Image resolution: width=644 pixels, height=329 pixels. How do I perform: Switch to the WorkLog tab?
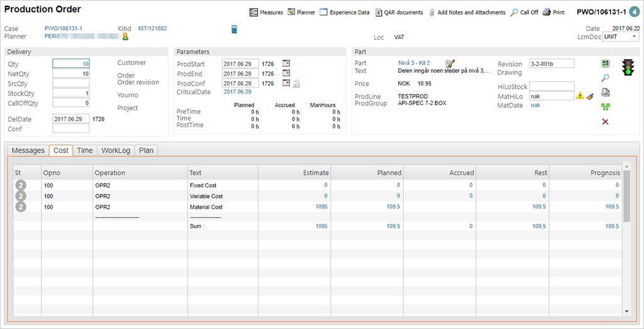point(116,150)
